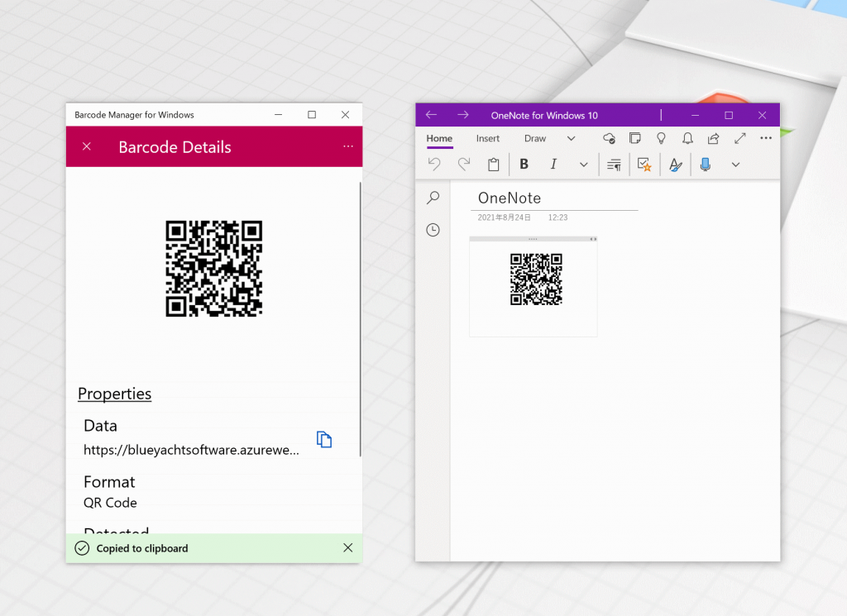
Task: Switch to OneNote Home tab
Action: (x=439, y=139)
